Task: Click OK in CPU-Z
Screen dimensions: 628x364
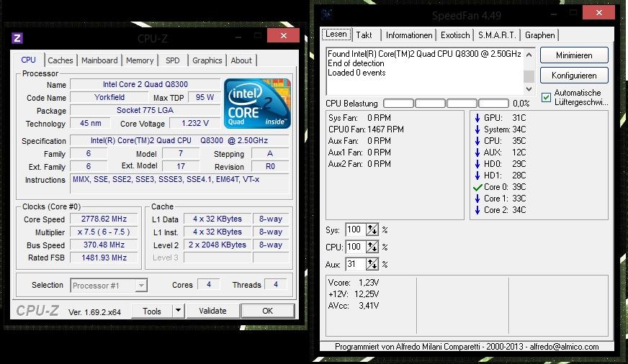Action: click(x=267, y=311)
